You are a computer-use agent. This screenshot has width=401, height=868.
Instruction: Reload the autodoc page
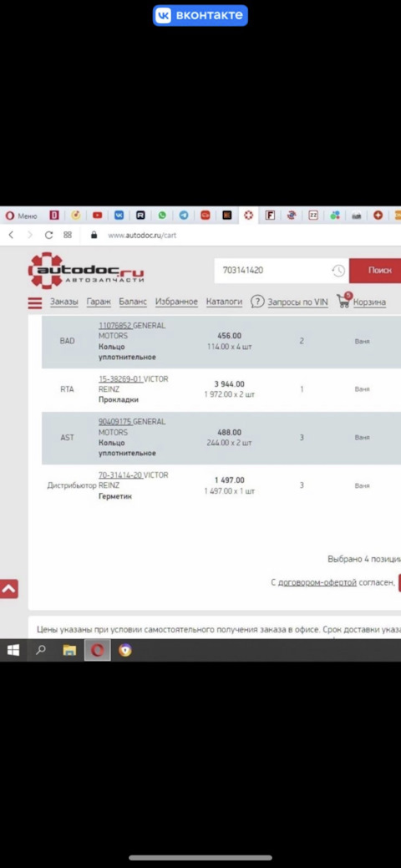(x=48, y=235)
